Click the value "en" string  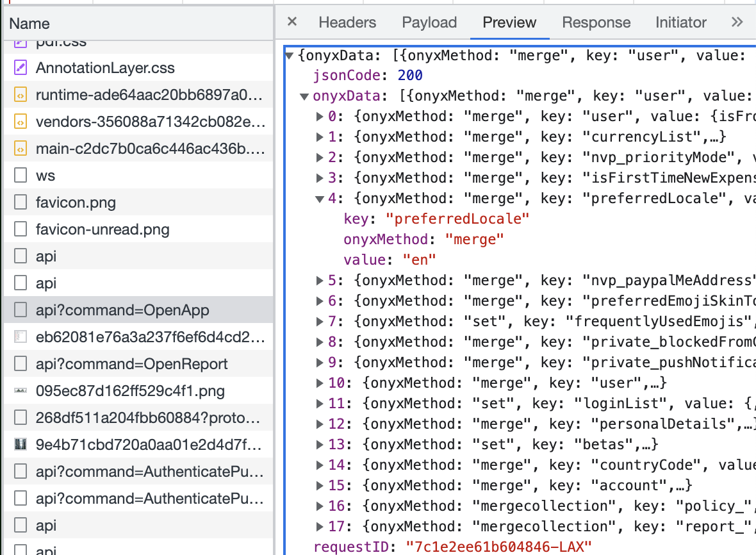[419, 260]
